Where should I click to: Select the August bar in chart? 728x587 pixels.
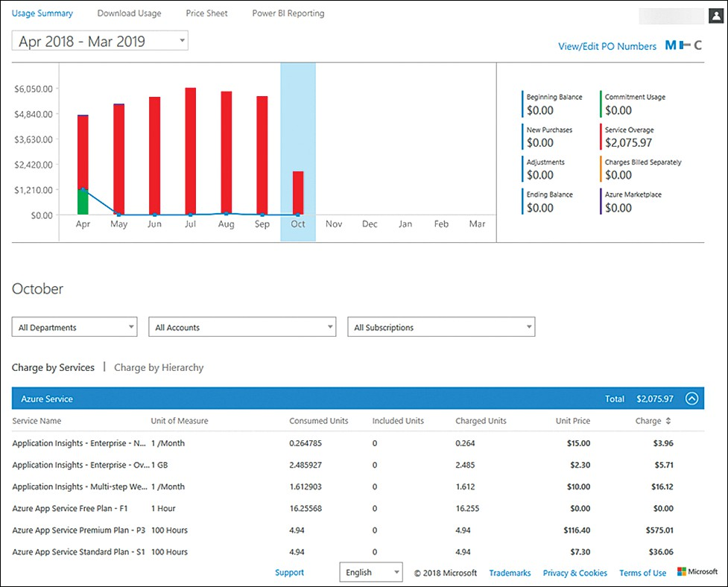(x=226, y=153)
